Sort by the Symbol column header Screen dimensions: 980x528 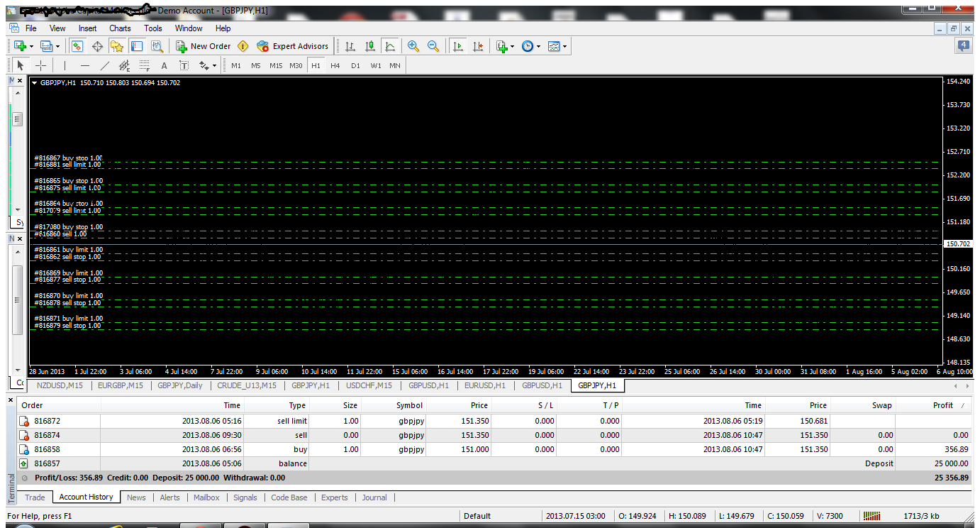[x=394, y=405]
